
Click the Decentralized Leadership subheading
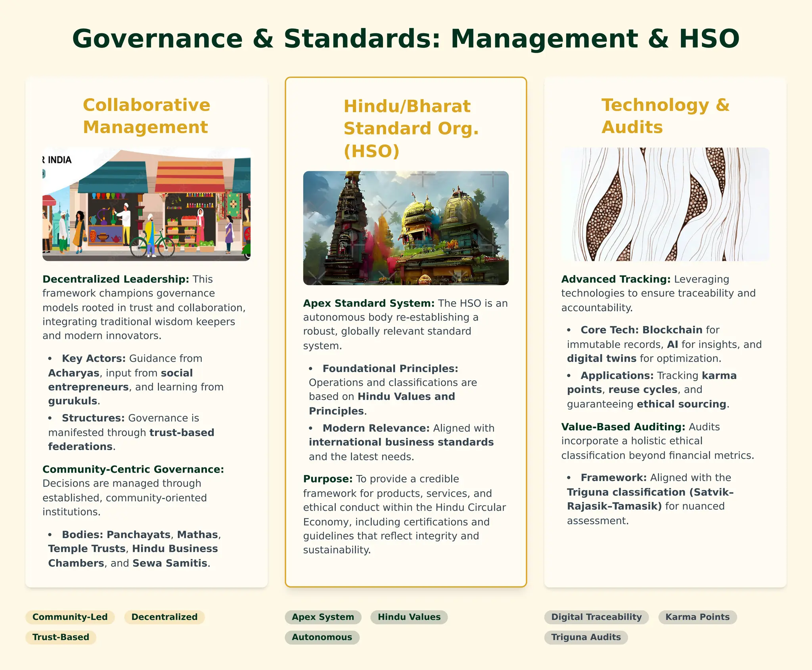click(x=116, y=279)
